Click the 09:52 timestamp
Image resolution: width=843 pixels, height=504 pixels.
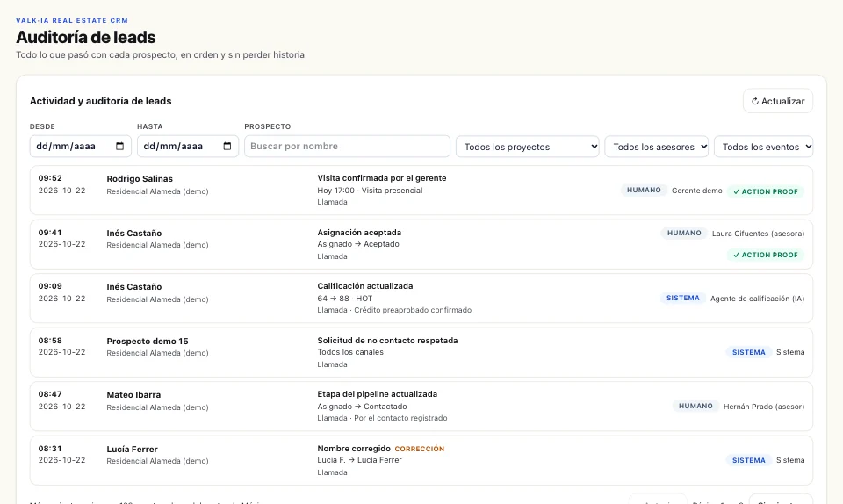pyautogui.click(x=50, y=178)
